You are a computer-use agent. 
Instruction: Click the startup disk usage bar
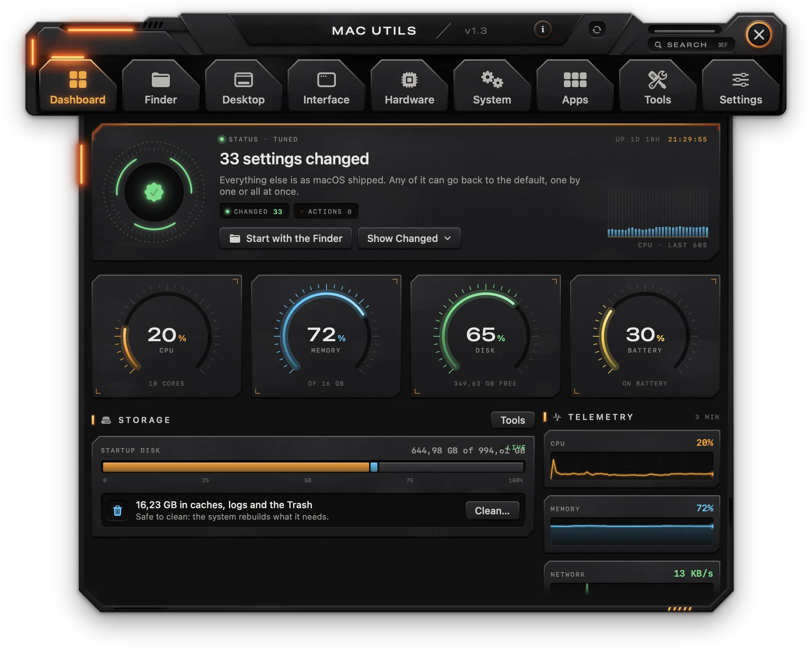pos(313,467)
